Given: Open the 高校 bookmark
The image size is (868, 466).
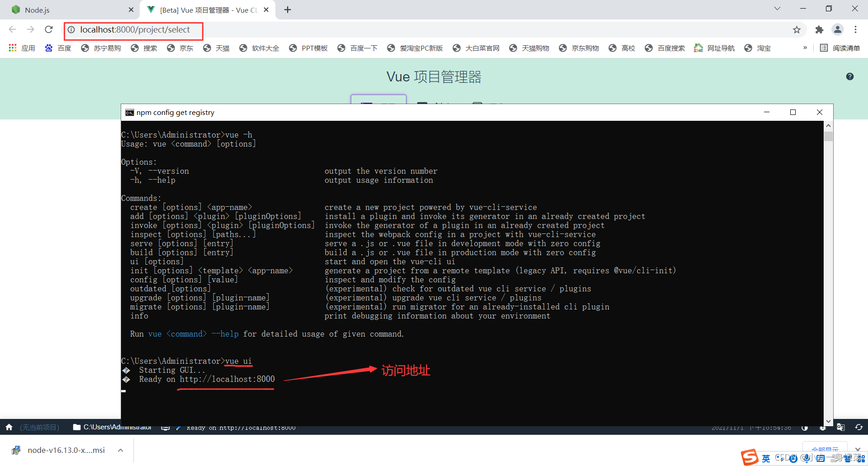Looking at the screenshot, I should [x=622, y=48].
